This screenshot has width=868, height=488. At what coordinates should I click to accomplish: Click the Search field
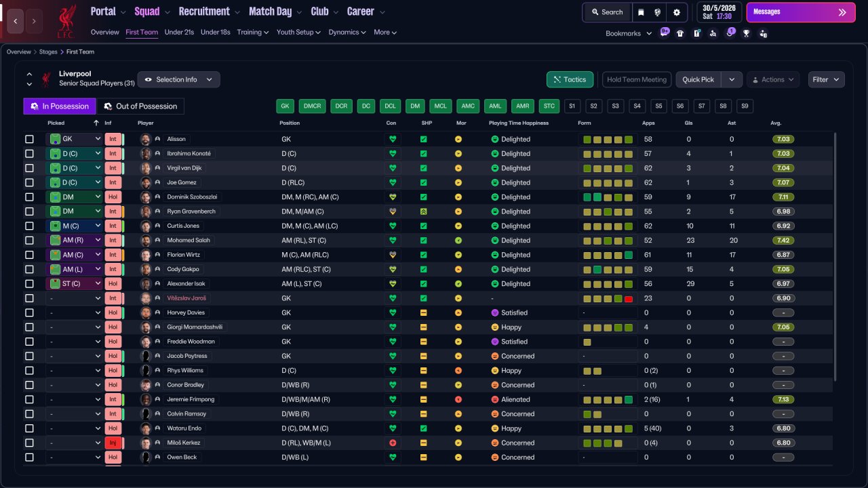tap(607, 12)
